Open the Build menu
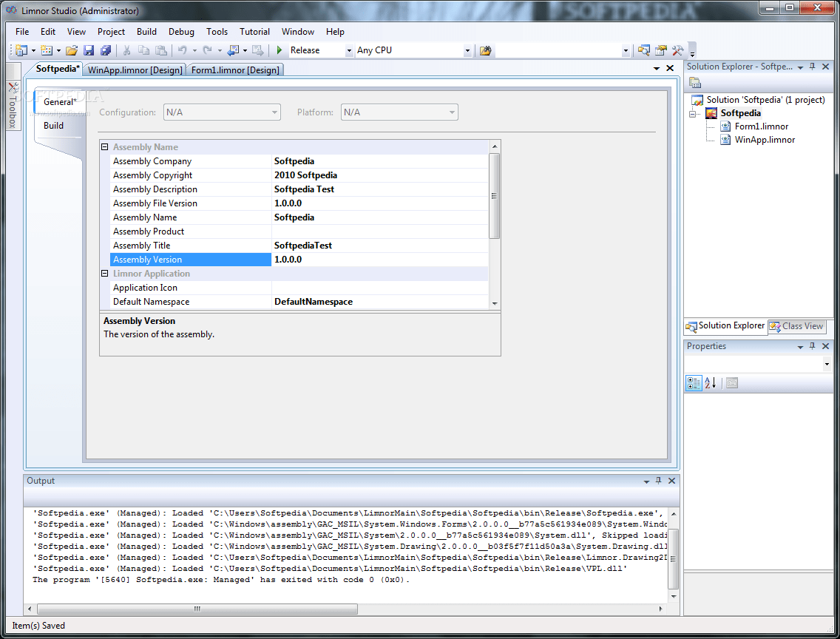840x639 pixels. (x=146, y=32)
